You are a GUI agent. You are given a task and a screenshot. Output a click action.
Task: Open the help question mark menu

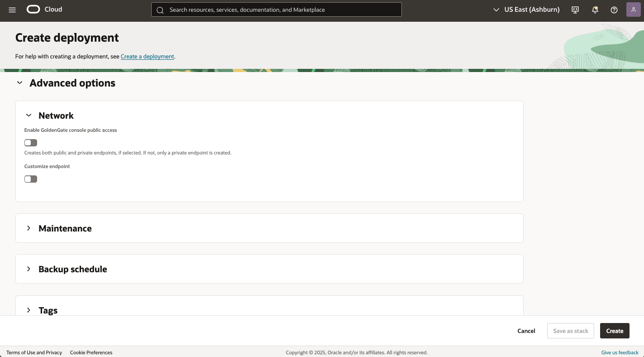pos(614,10)
